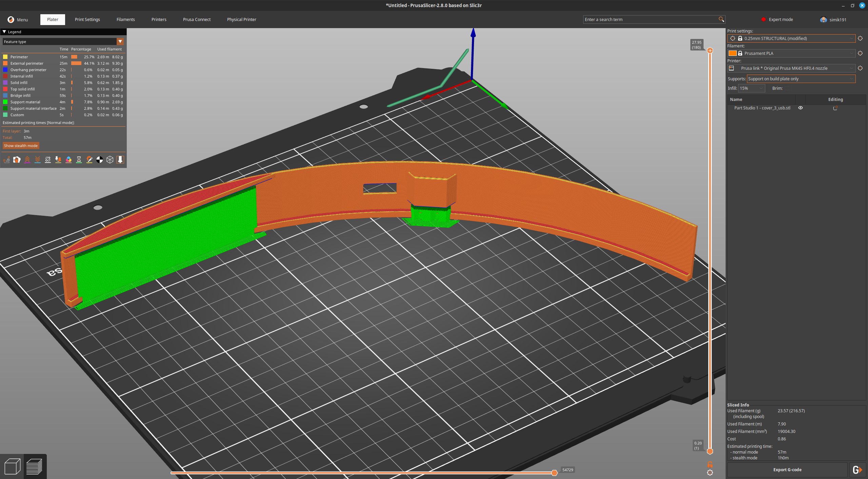Screen dimensions: 868x479
Task: Open the Feature type view dropdown
Action: coord(63,41)
